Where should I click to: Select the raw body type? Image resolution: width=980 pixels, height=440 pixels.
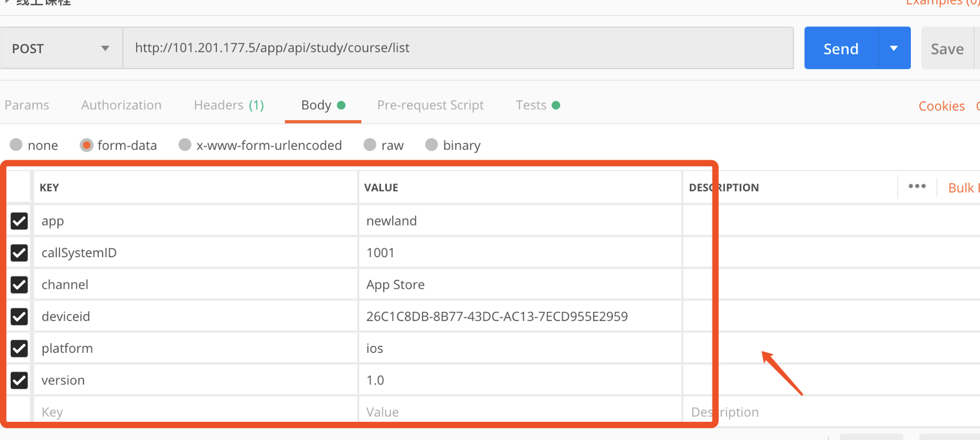point(384,145)
